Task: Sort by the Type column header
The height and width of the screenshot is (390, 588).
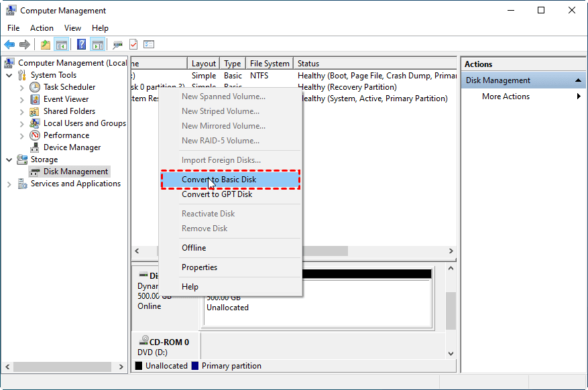Action: (233, 64)
